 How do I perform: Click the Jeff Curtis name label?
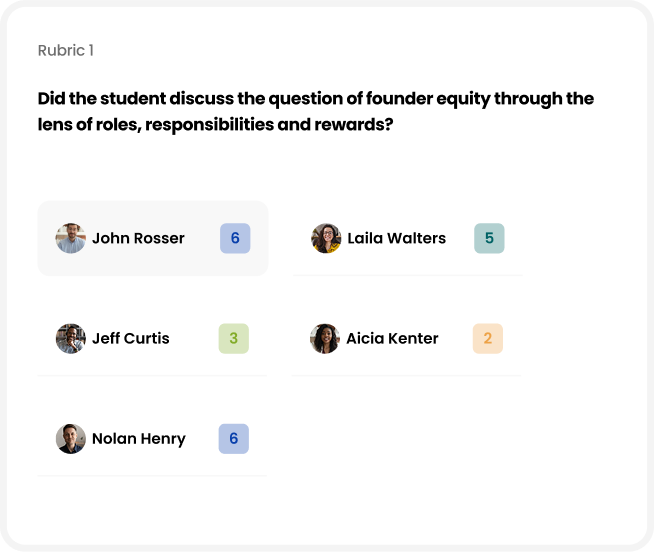(131, 338)
